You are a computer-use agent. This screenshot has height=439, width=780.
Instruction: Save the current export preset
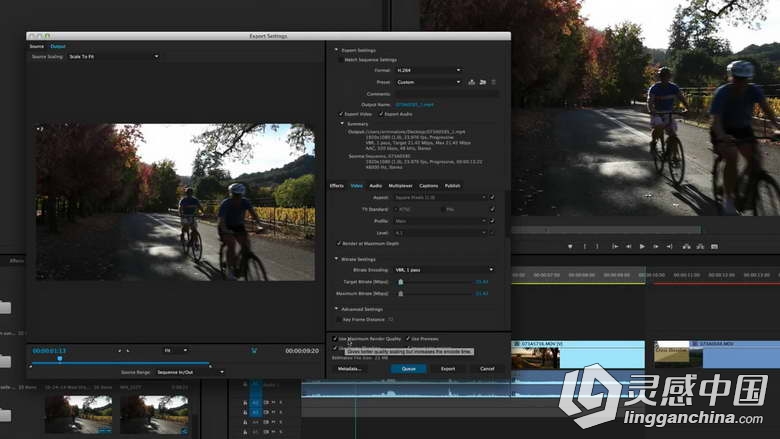click(x=471, y=82)
